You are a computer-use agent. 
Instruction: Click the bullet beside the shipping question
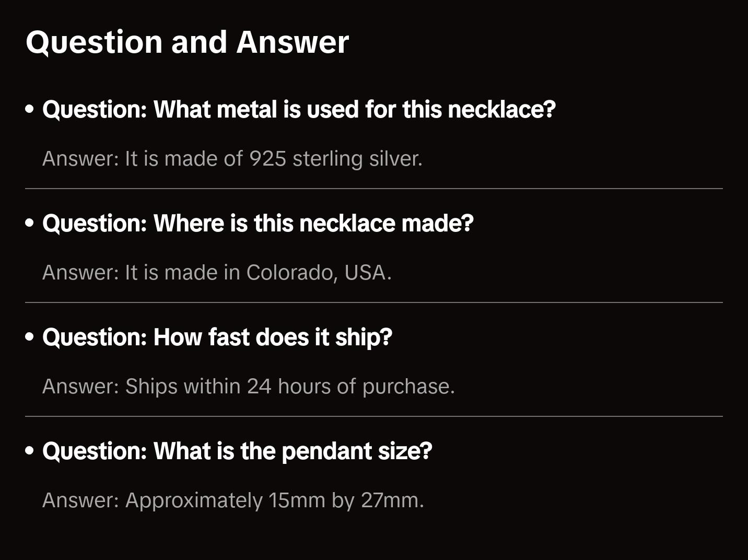(30, 337)
